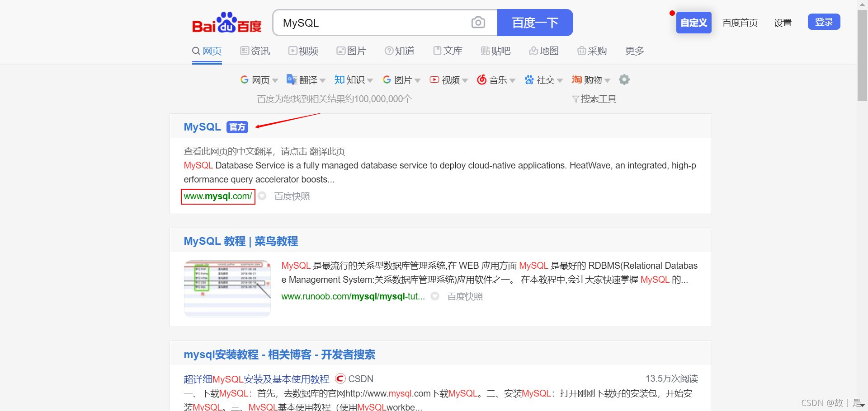The height and width of the screenshot is (411, 868).
Task: Open the MySQL official result title
Action: [202, 127]
